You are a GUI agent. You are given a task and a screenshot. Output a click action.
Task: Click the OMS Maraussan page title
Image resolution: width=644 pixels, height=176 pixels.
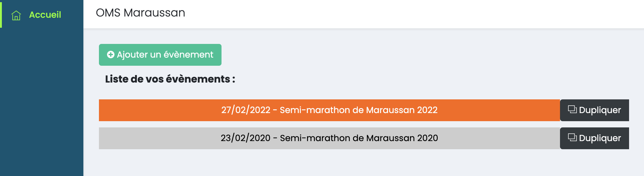click(x=140, y=13)
